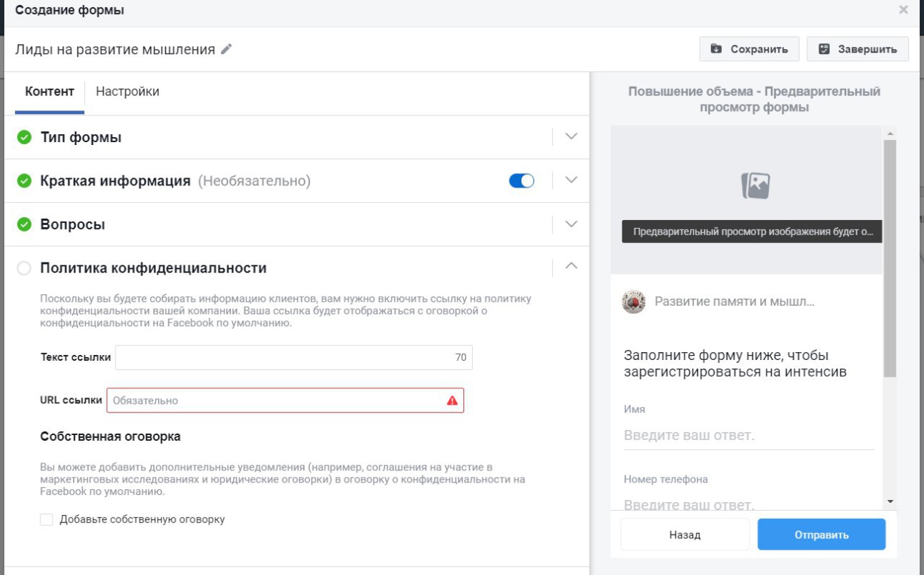Viewport: 924px width, 575px height.
Task: Switch to the Контент tab
Action: pos(50,92)
